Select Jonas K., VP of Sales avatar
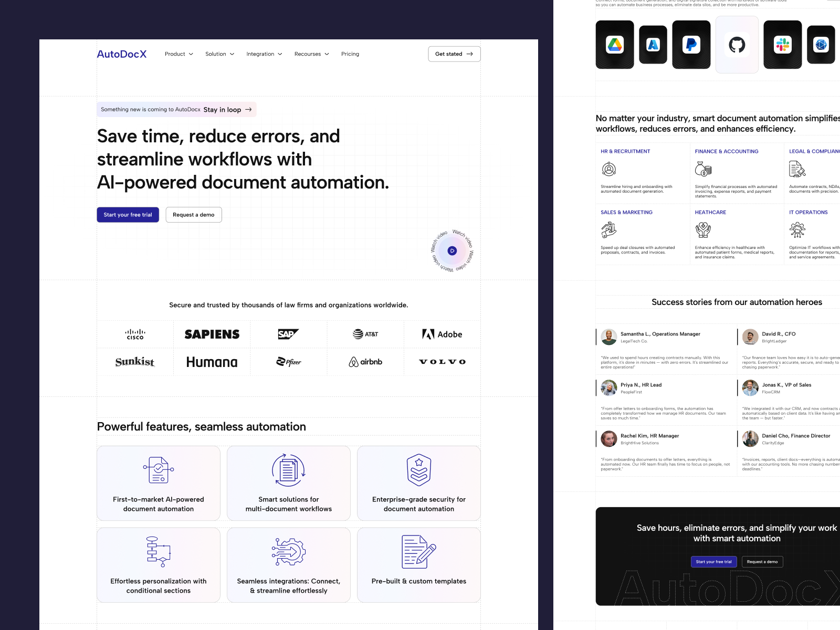 click(750, 388)
